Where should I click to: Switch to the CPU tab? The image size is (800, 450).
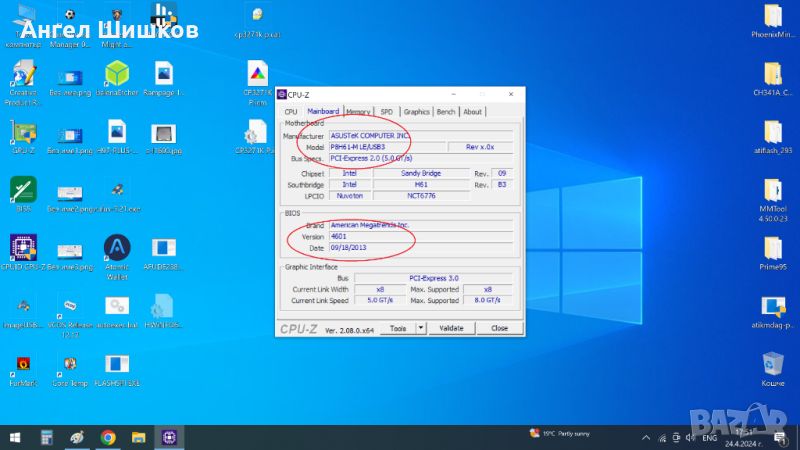click(291, 112)
